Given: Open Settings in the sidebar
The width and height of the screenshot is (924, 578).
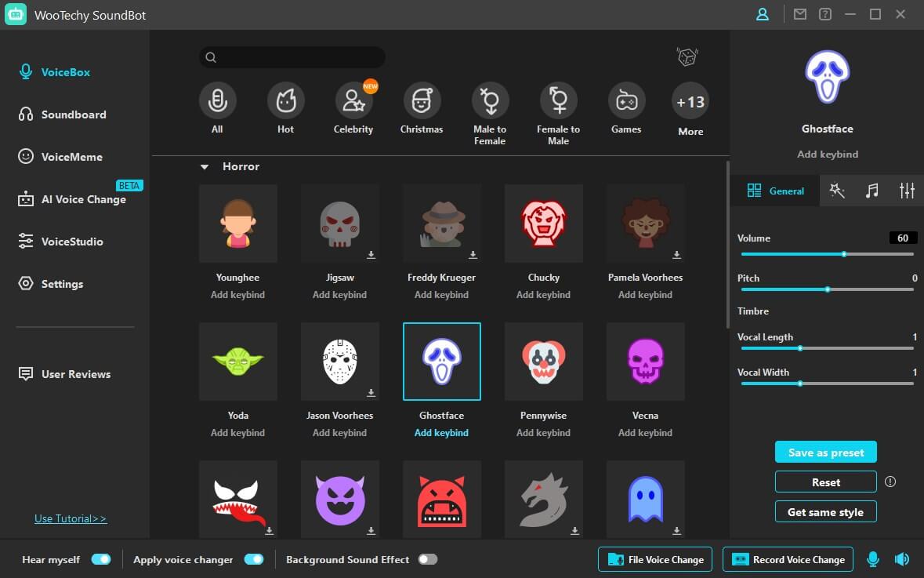Looking at the screenshot, I should [51, 284].
